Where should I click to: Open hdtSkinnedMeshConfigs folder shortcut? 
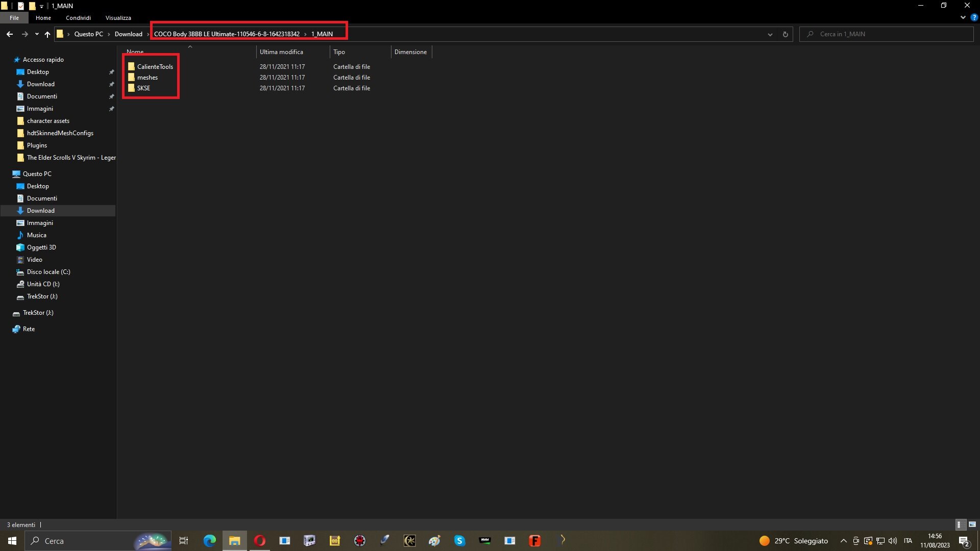(60, 133)
